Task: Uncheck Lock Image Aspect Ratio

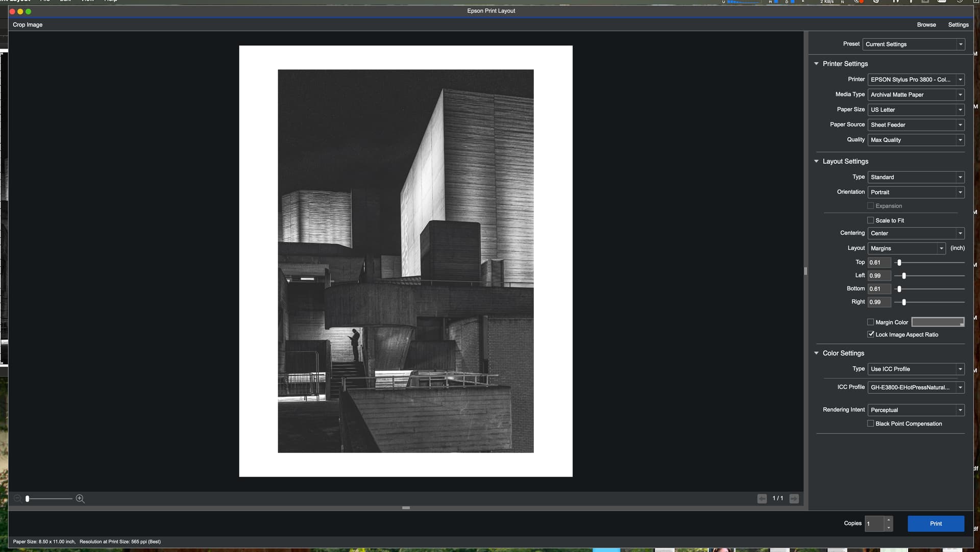Action: pos(870,334)
